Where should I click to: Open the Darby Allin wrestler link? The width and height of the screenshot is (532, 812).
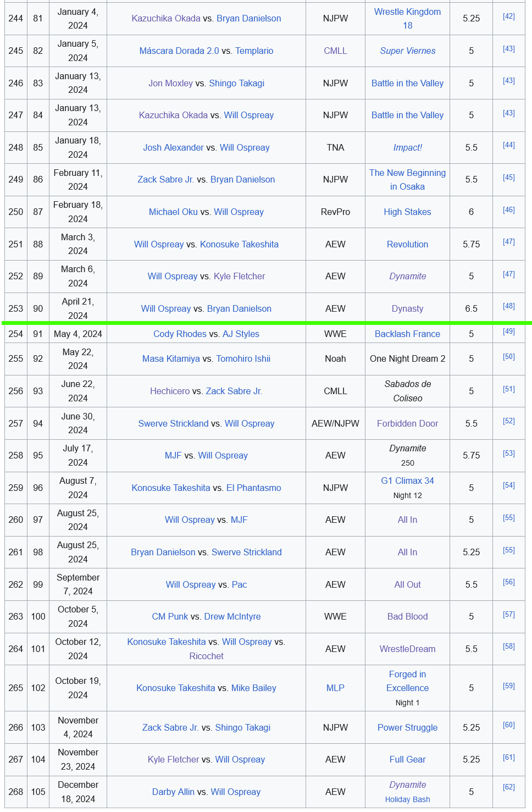click(x=173, y=792)
